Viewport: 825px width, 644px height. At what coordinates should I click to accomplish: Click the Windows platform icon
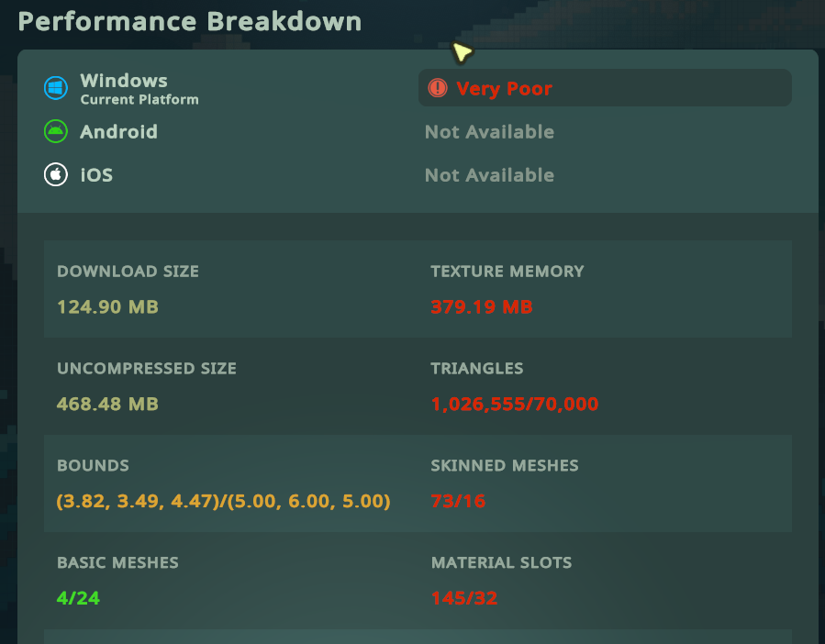point(56,88)
